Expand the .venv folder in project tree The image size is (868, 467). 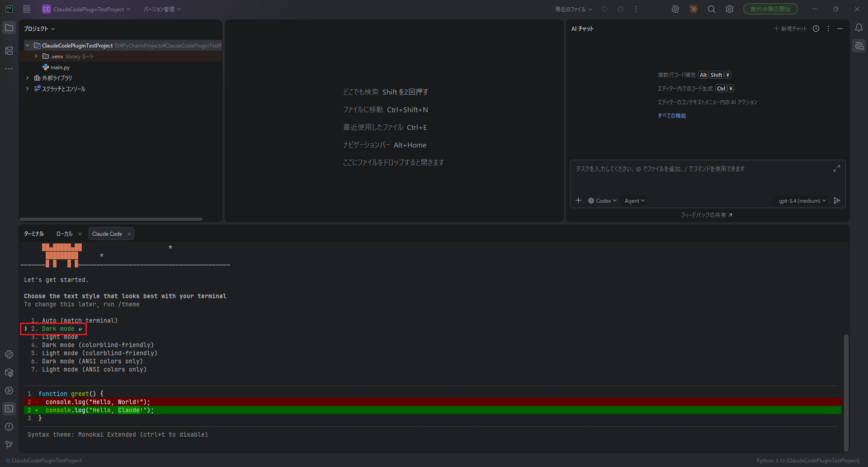(36, 57)
